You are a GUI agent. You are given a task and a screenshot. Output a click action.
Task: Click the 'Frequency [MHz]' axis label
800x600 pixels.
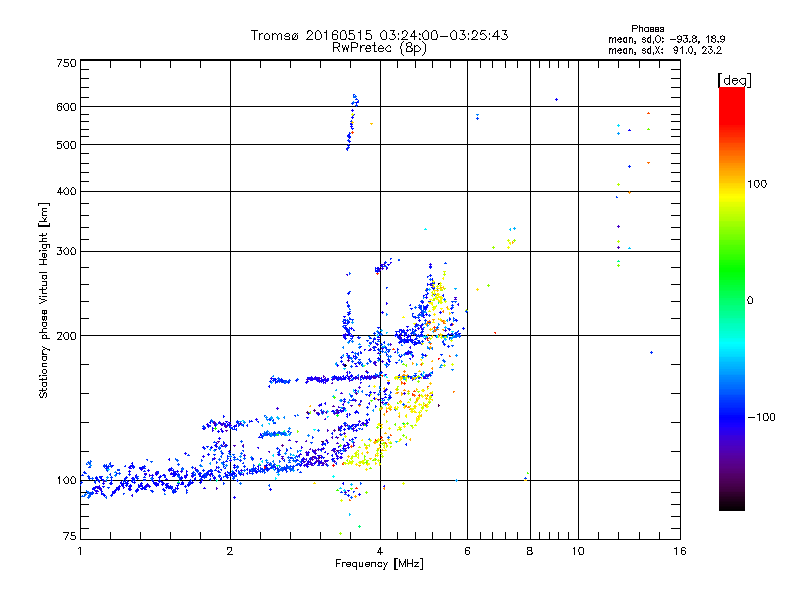379,564
